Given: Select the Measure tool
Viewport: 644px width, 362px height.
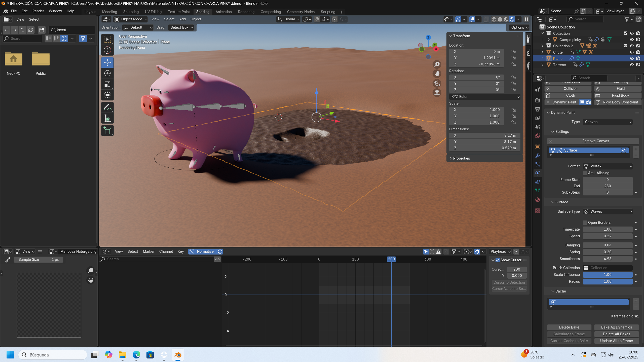Looking at the screenshot, I should click(x=107, y=118).
